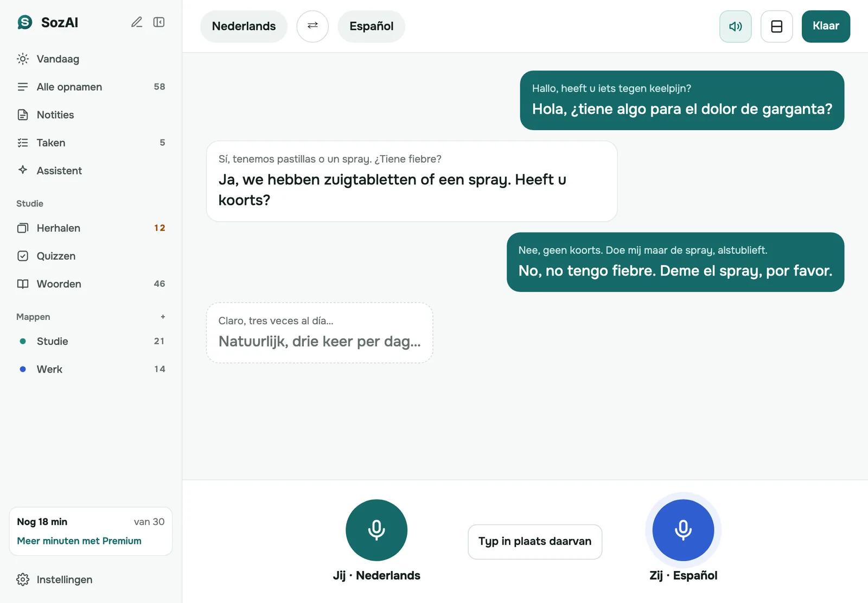Toggle the speaker audio playback button
Image resolution: width=868 pixels, height=603 pixels.
click(735, 26)
